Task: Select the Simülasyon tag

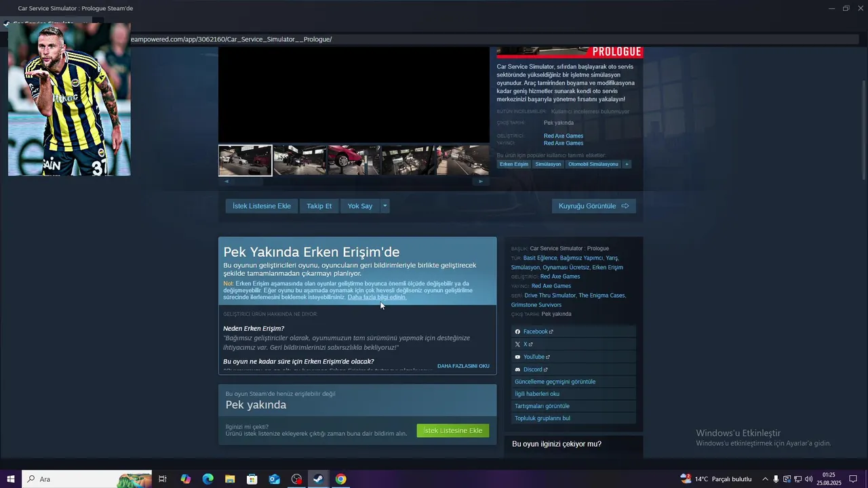Action: click(548, 164)
